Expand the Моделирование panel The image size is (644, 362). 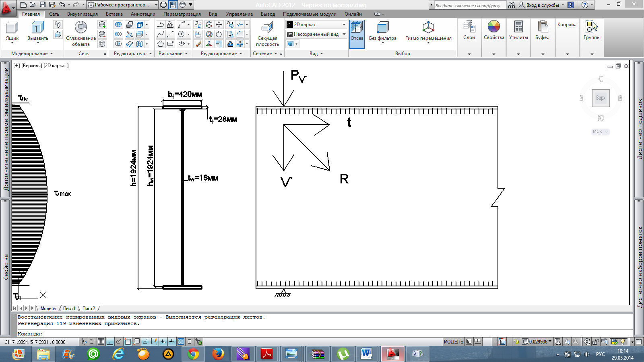click(32, 53)
